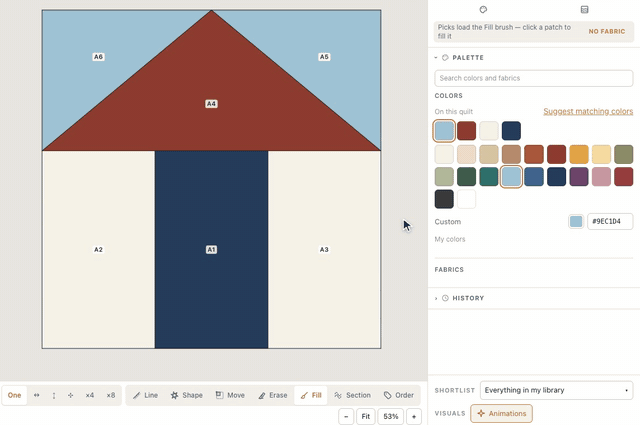
Task: Pick the teal palette swatch
Action: pyautogui.click(x=489, y=177)
